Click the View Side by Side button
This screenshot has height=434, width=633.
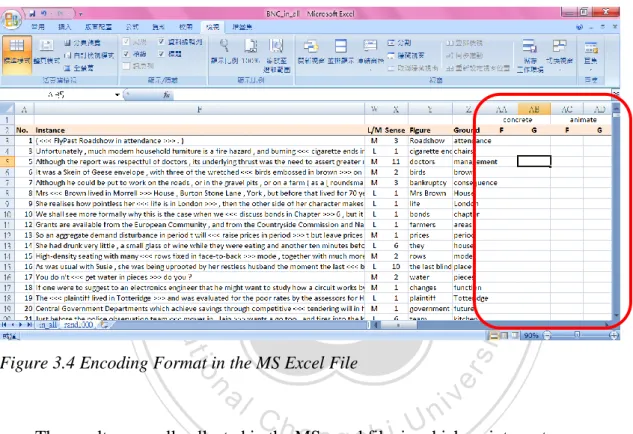[464, 43]
